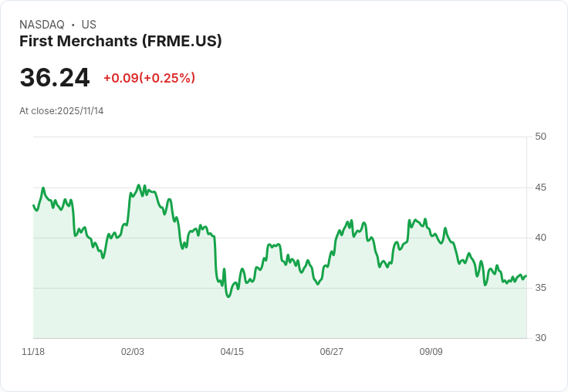The height and width of the screenshot is (392, 568).
Task: Click the 35 y-axis label
Action: point(541,288)
